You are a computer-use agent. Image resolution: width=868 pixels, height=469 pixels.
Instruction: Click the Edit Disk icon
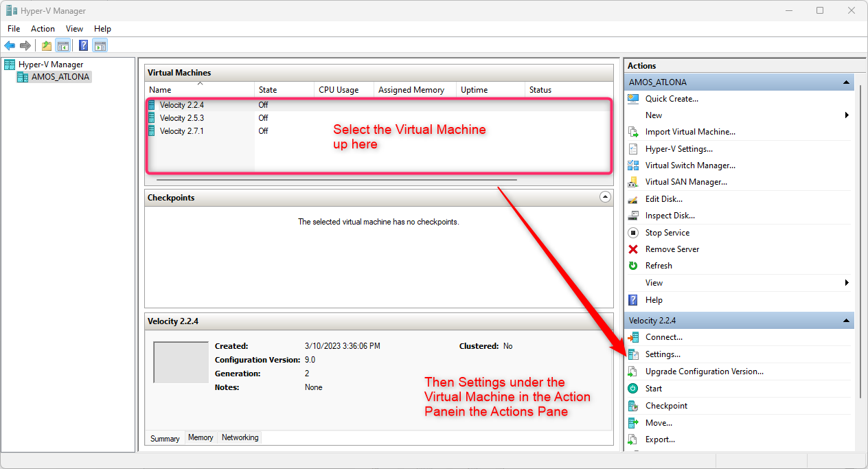point(633,199)
